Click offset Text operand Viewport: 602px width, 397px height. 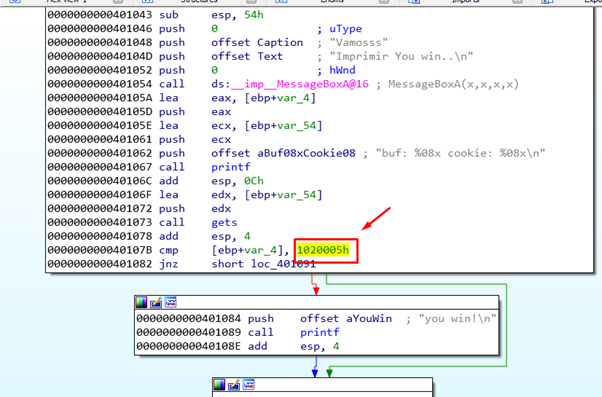[247, 56]
